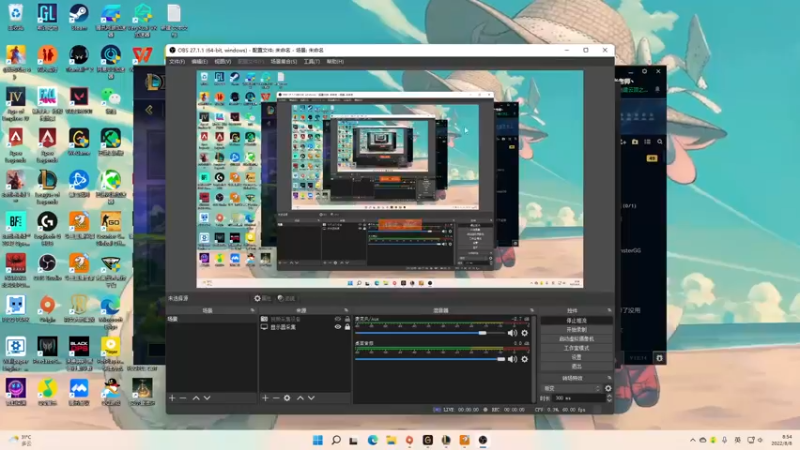Click the Start Recording button in Controls

[577, 330]
